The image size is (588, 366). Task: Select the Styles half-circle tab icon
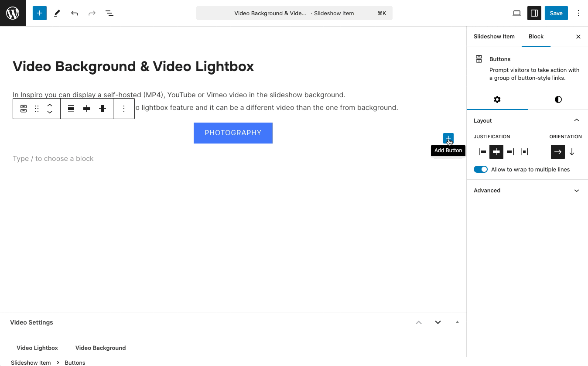tap(558, 99)
